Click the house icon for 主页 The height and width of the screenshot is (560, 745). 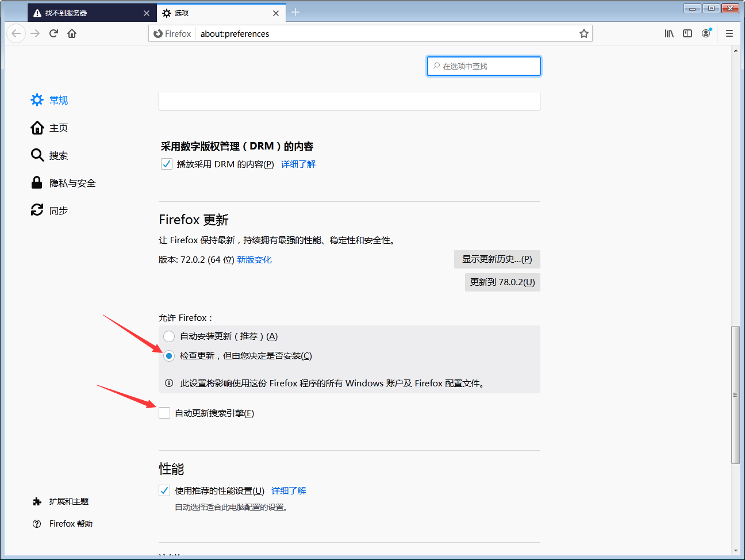pos(37,128)
